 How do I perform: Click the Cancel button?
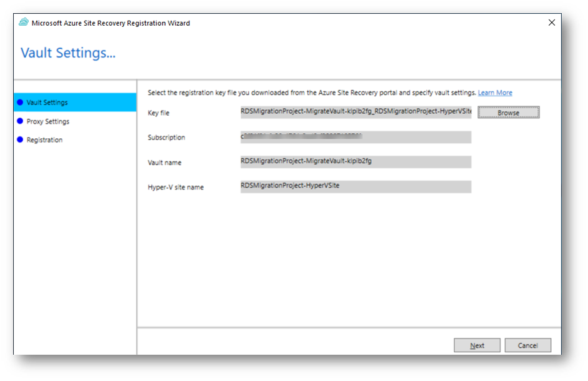coord(527,345)
